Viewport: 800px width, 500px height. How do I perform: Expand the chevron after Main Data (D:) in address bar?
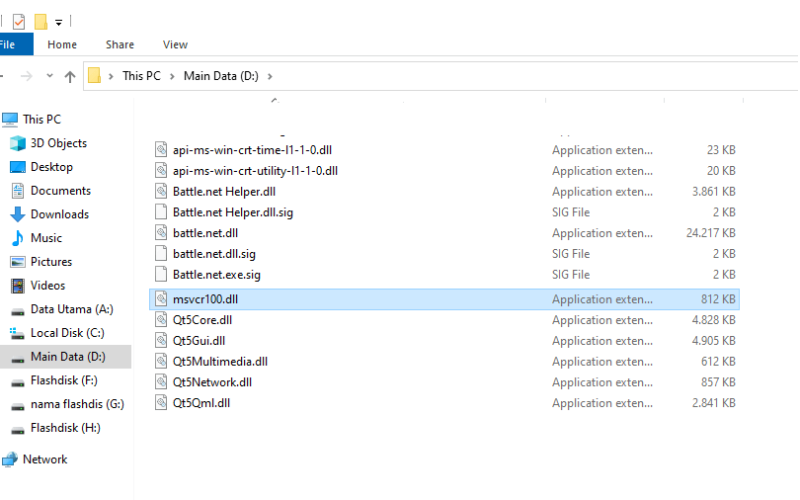coord(270,77)
